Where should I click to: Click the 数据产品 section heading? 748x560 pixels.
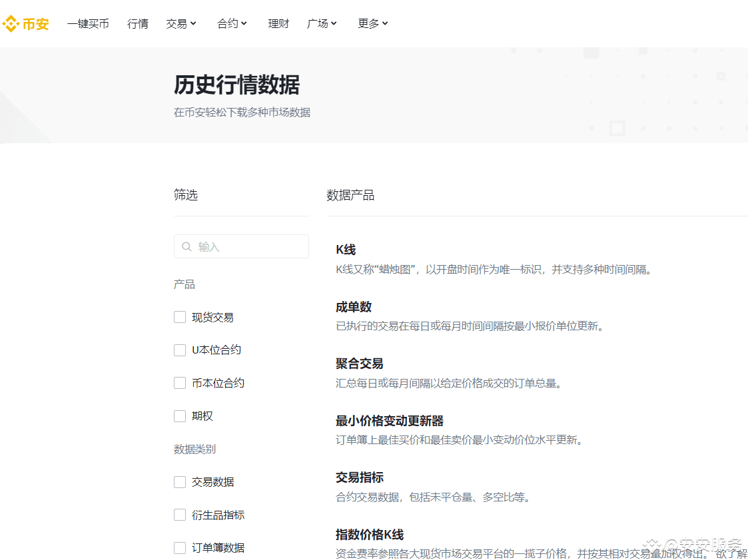[x=350, y=195]
